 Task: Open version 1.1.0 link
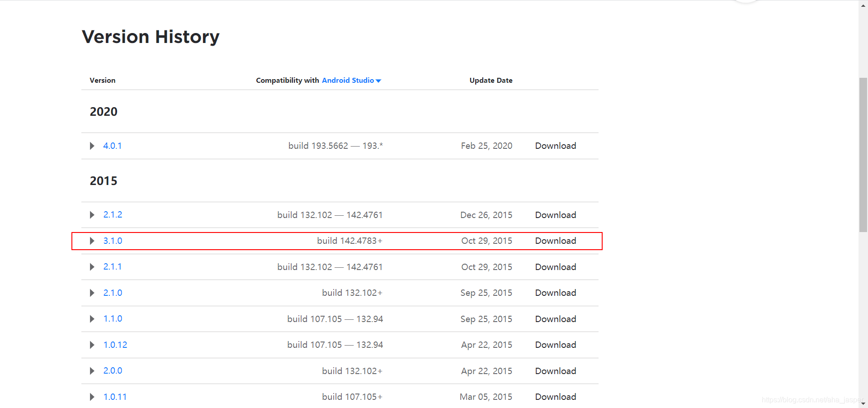113,319
